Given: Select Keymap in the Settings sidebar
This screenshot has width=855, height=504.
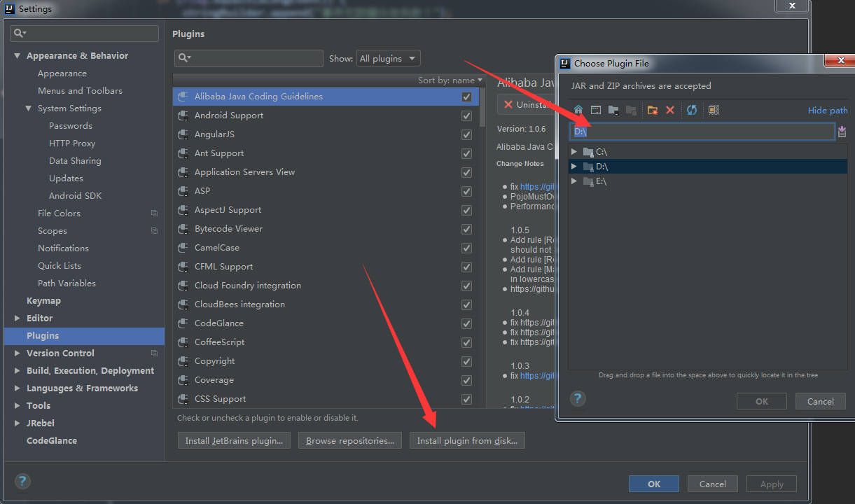Looking at the screenshot, I should click(44, 300).
